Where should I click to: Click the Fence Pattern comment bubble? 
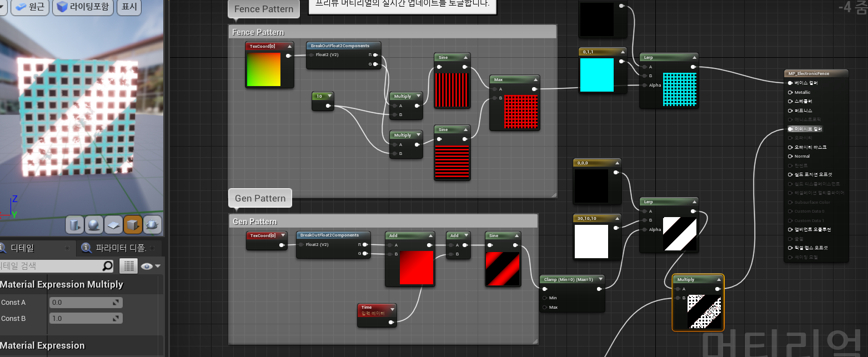click(x=264, y=9)
